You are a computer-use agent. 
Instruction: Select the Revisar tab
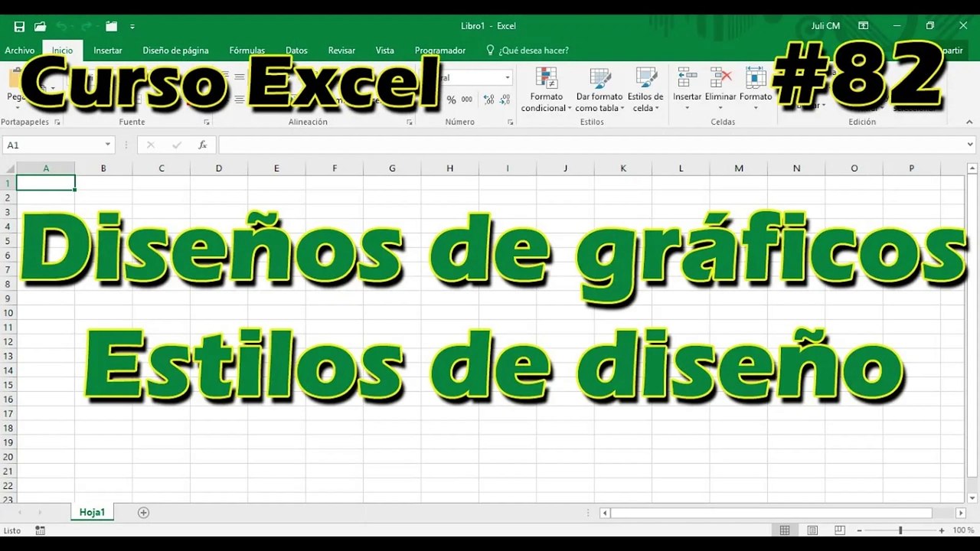pos(341,51)
